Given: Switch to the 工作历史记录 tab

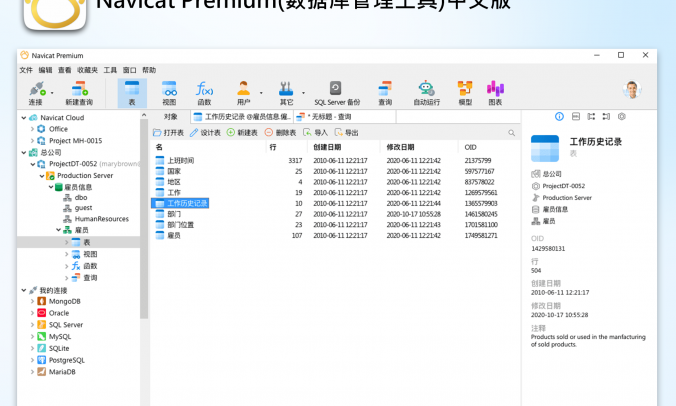Looking at the screenshot, I should click(242, 117).
